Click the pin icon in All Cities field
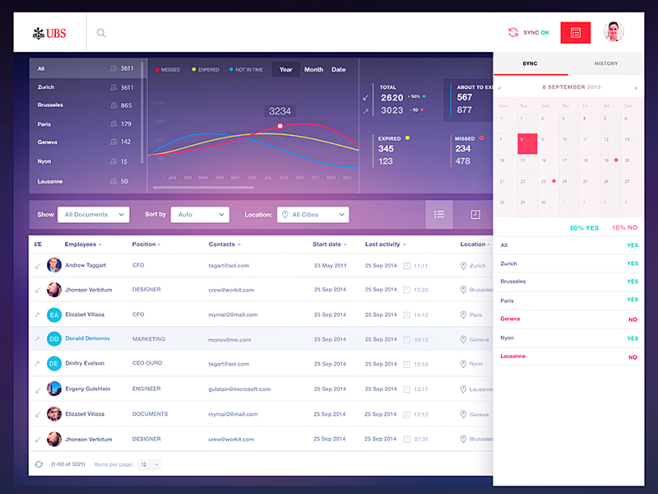Screen dimensions: 658x494 click(285, 214)
